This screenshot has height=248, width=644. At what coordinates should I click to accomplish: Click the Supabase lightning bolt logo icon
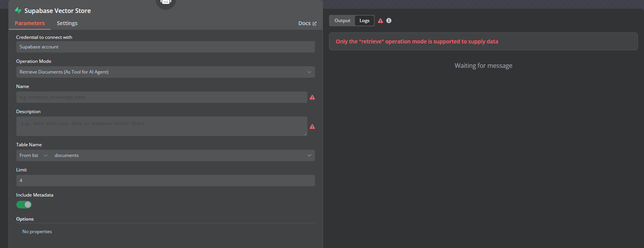[x=18, y=10]
